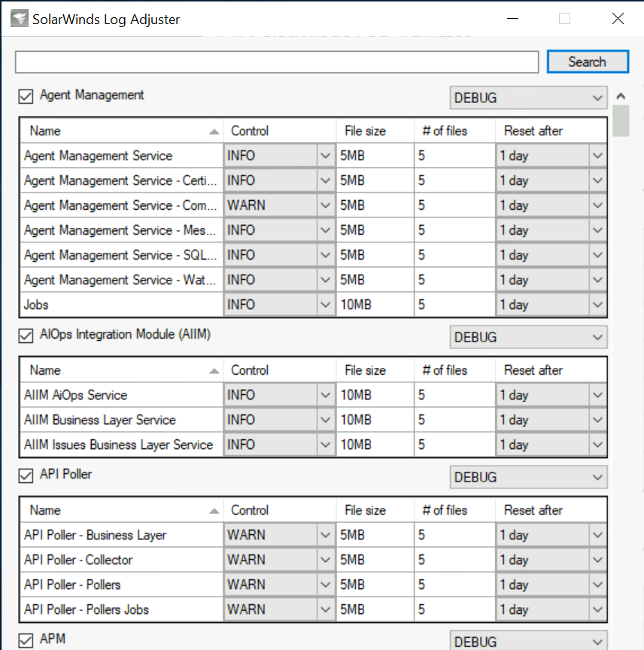Click Control column header in Agent Management table
This screenshot has width=644, height=650.
[280, 131]
